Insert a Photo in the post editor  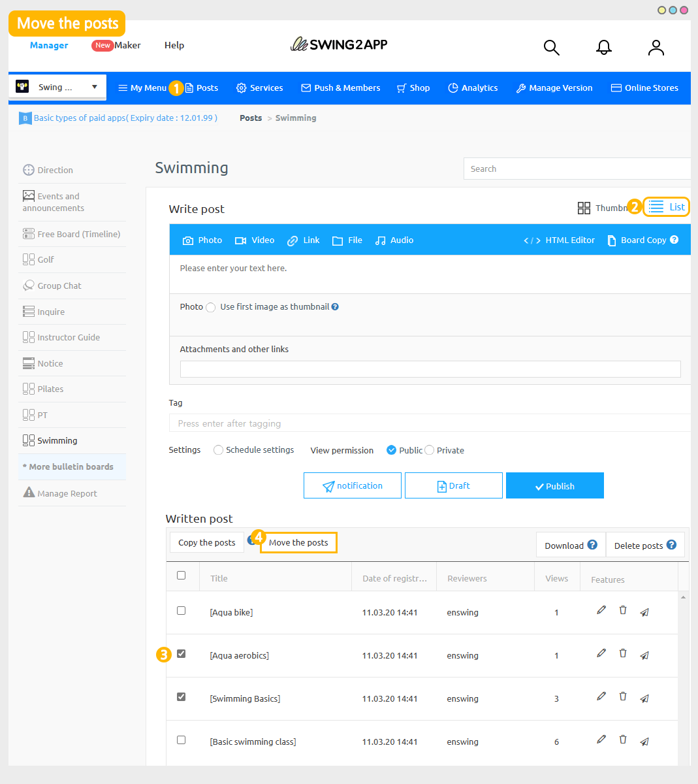tap(202, 240)
